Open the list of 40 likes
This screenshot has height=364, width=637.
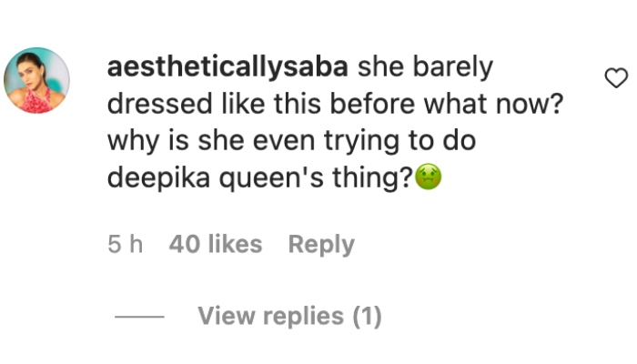click(x=215, y=245)
